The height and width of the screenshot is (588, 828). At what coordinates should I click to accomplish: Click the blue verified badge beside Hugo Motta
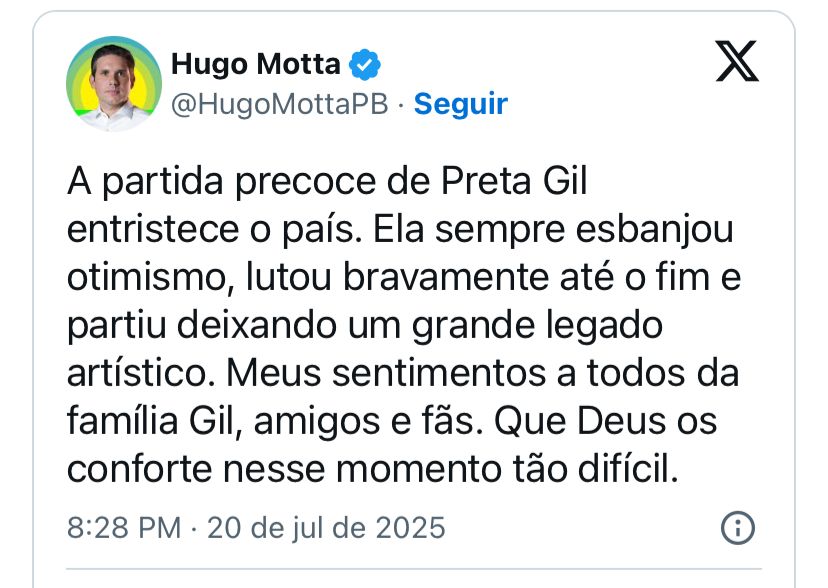[365, 64]
